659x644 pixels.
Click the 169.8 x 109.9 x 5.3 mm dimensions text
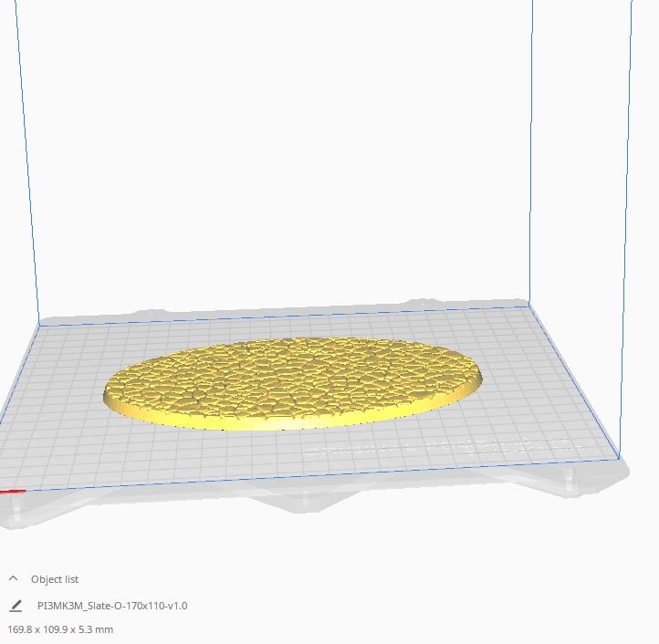[x=60, y=628]
